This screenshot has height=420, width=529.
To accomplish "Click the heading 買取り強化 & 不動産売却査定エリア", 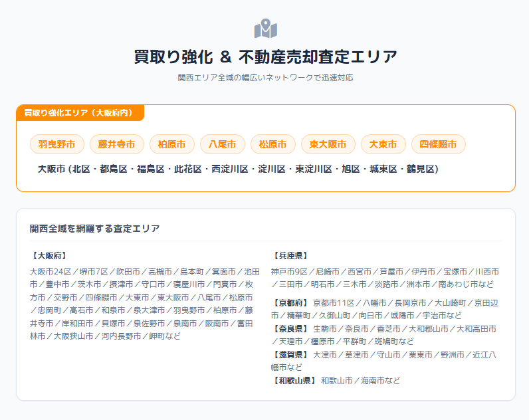I will 266,56.
